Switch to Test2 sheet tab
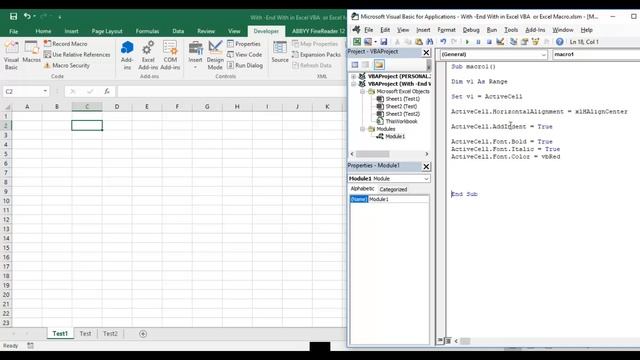 pos(110,334)
